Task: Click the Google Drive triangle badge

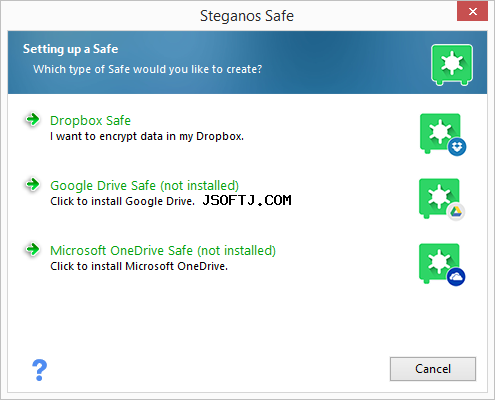Action: tap(456, 212)
